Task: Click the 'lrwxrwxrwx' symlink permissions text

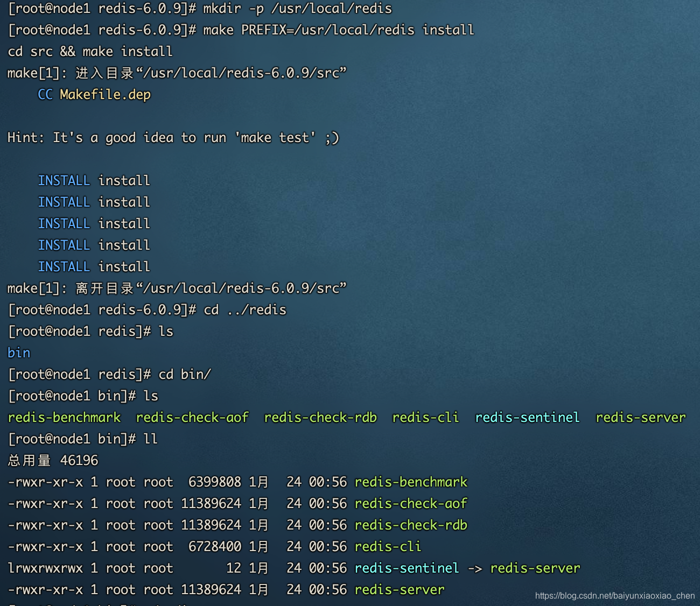Action: pyautogui.click(x=45, y=568)
